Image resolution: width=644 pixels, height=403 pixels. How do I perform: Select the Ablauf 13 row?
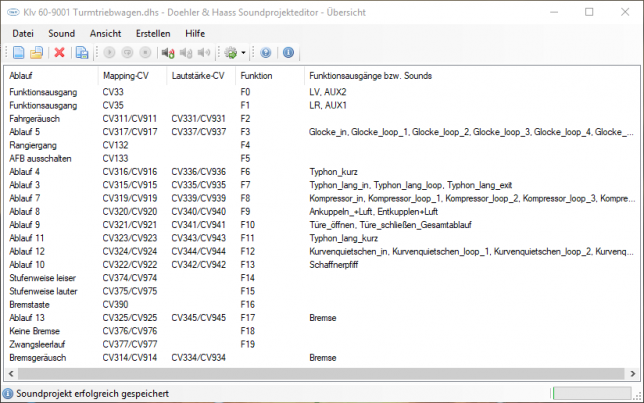(x=322, y=318)
